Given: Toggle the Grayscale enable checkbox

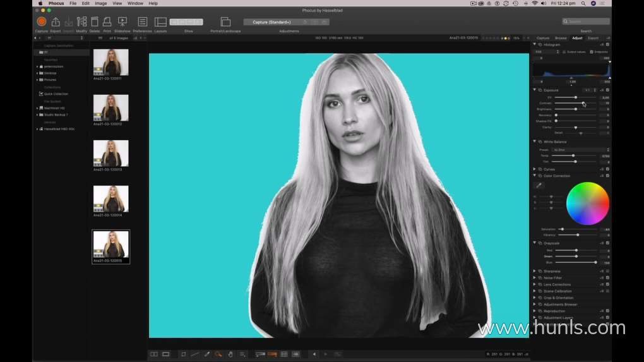Looking at the screenshot, I should [x=607, y=243].
